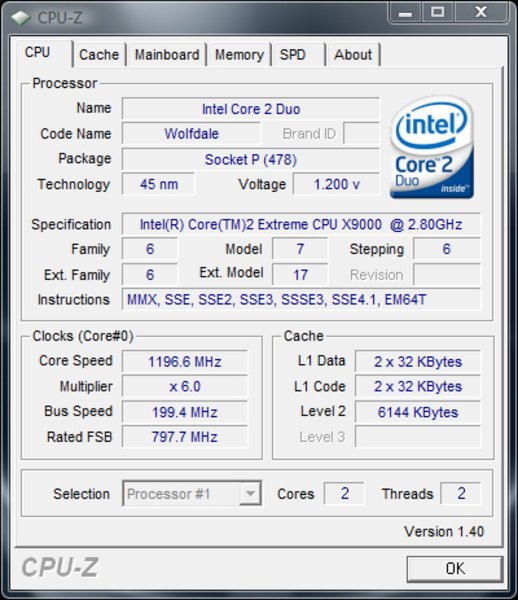
Task: Click the Rated FSB value '797.7 MHz'
Action: (185, 437)
